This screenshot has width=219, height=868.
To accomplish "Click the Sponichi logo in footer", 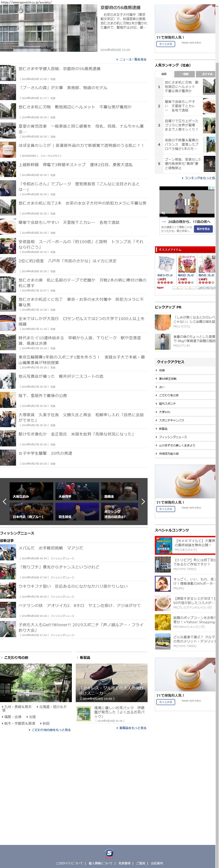I will pos(109,853).
